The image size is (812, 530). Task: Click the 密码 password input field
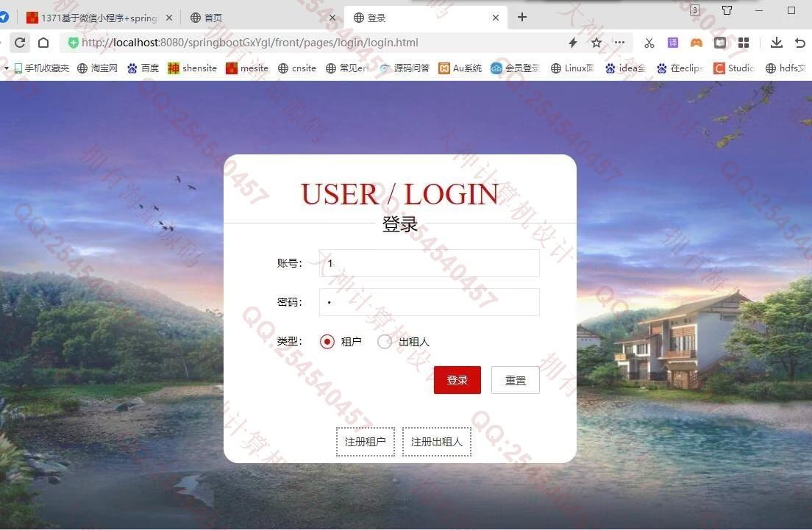[x=430, y=301]
